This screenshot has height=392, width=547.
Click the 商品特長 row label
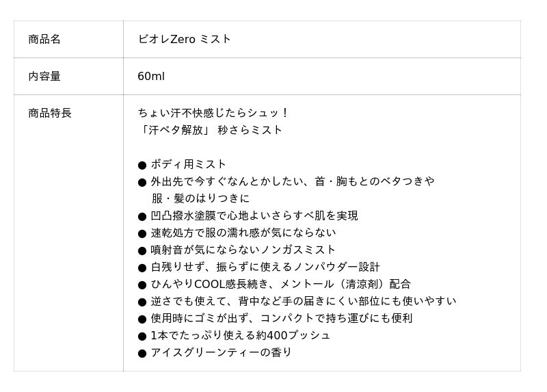point(50,114)
